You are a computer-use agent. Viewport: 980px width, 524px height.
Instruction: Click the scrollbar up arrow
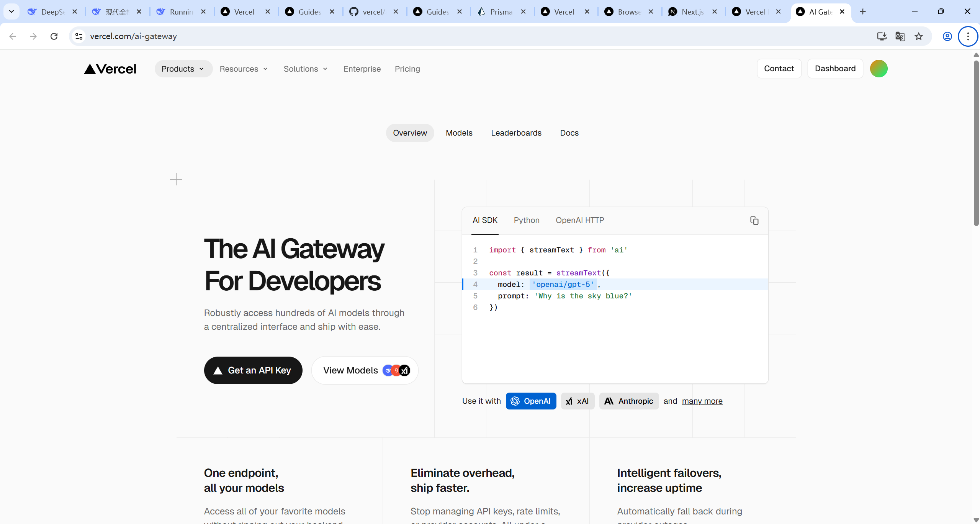pos(976,55)
